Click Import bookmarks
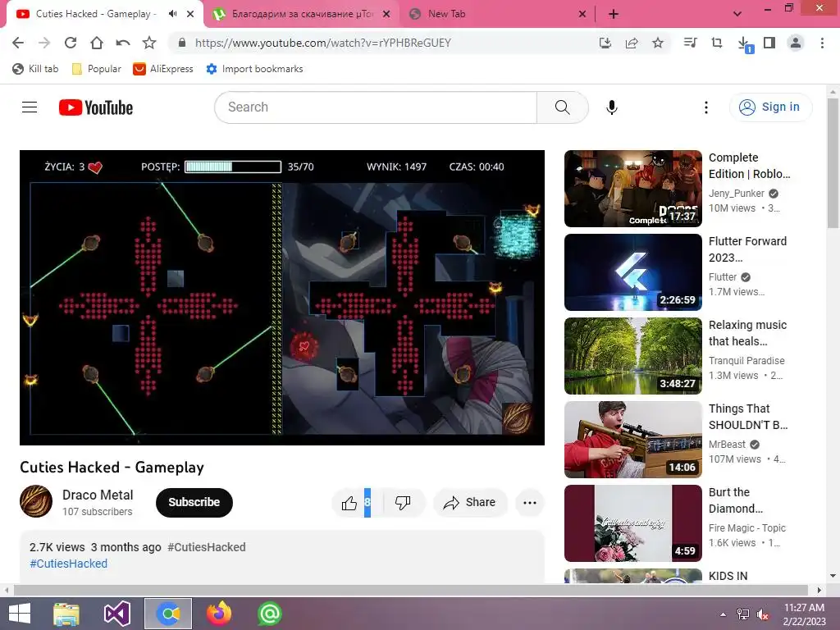The image size is (840, 630). pyautogui.click(x=255, y=69)
